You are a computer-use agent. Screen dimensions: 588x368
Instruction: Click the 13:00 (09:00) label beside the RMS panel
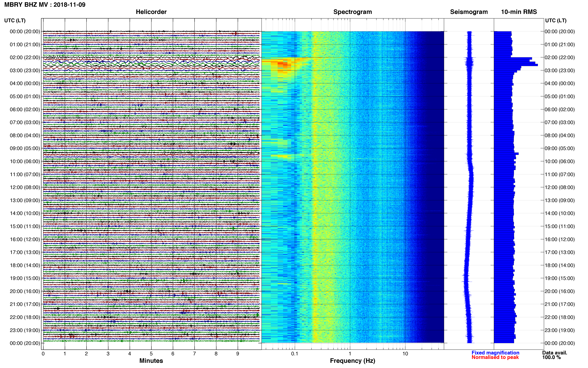[560, 200]
